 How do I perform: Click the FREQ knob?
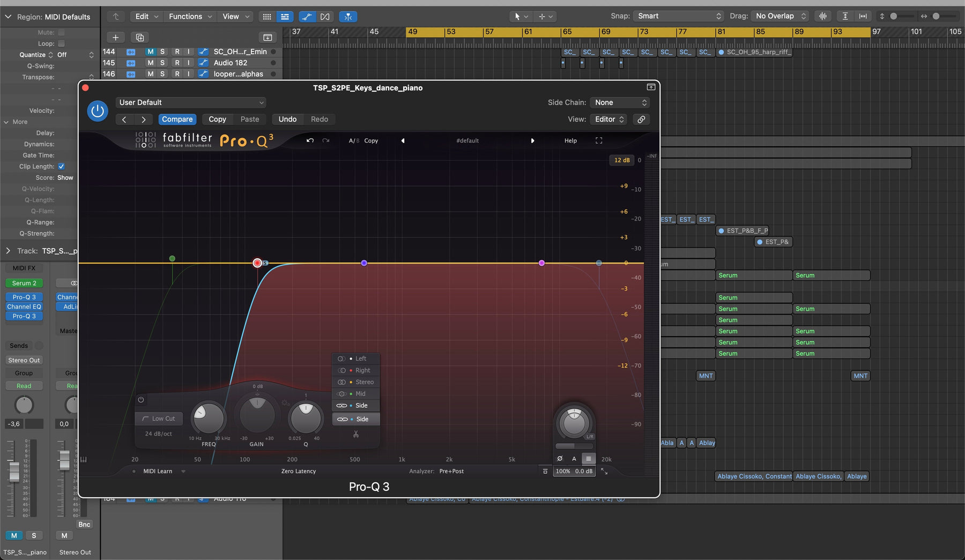click(208, 419)
